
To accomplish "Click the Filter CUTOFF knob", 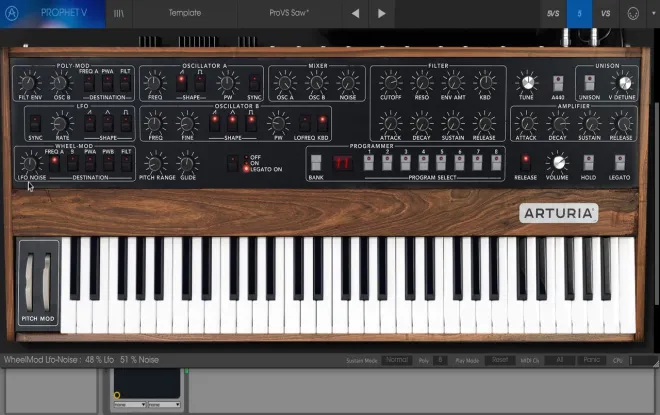I will point(390,82).
